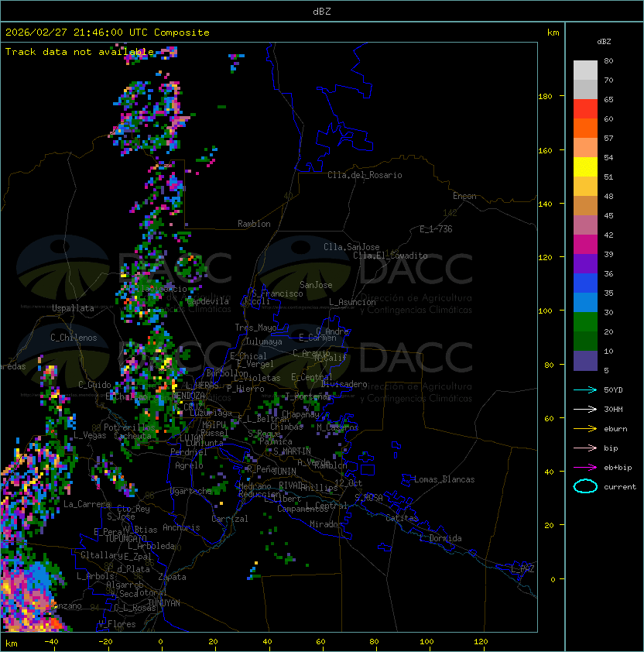Screen dimensions: 644x652
Task: Click the '50YD' legend label
Action: click(613, 390)
